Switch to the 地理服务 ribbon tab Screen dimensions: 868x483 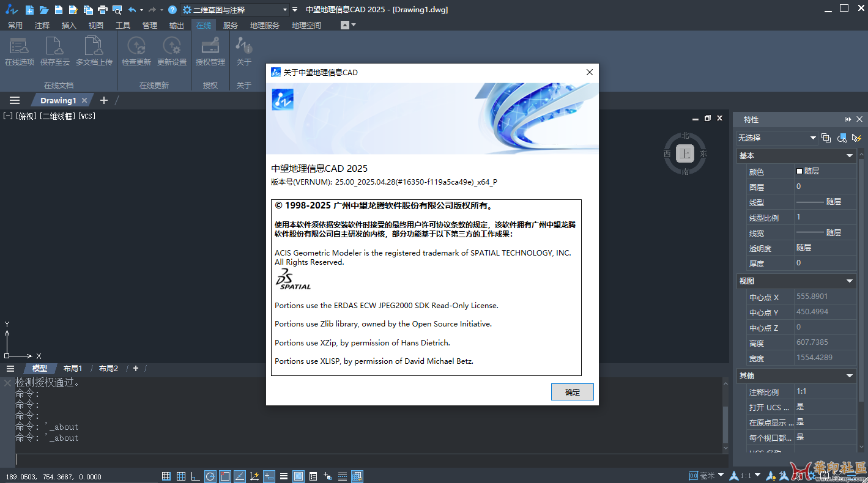click(x=265, y=25)
